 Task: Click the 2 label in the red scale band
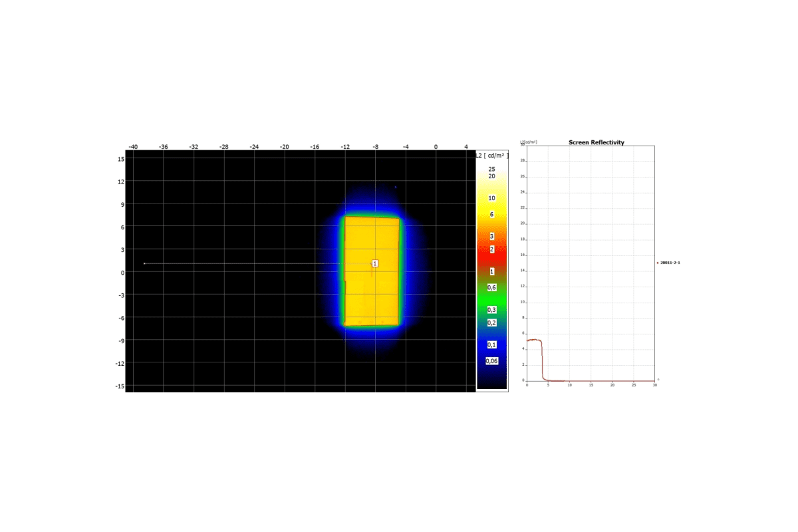pyautogui.click(x=491, y=249)
